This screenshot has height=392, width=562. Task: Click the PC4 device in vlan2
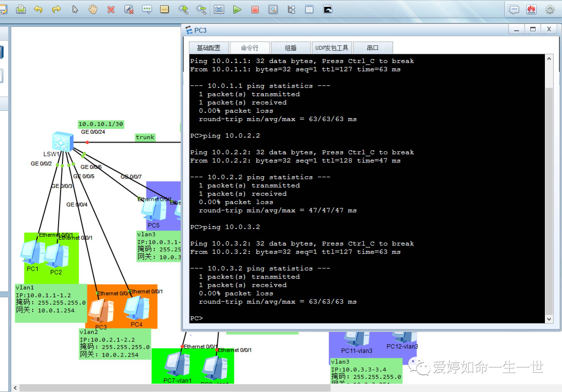[136, 308]
